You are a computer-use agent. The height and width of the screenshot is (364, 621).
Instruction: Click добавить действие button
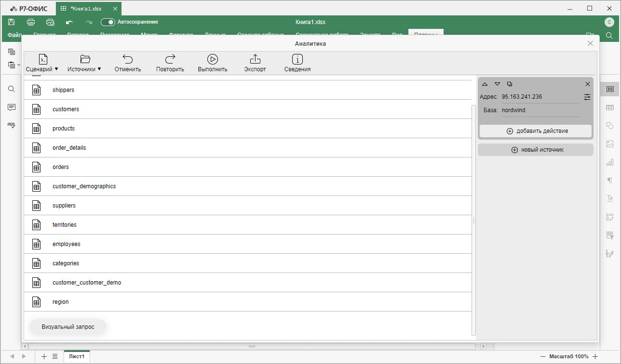[x=536, y=131]
